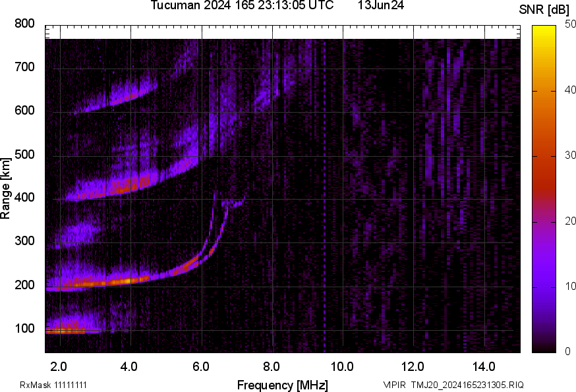Click the plot title 'Tucuman 2024 165 23:13:05 UTC'
The image size is (576, 392).
click(242, 5)
